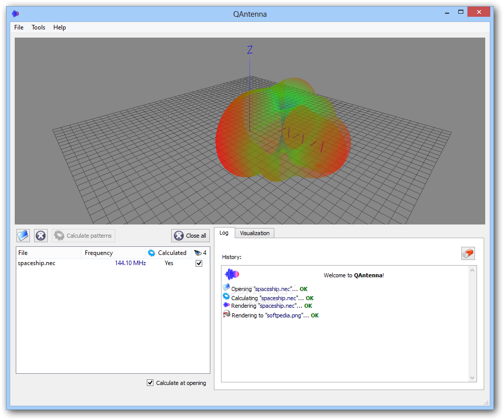Open the File menu
504x420 pixels.
click(19, 27)
